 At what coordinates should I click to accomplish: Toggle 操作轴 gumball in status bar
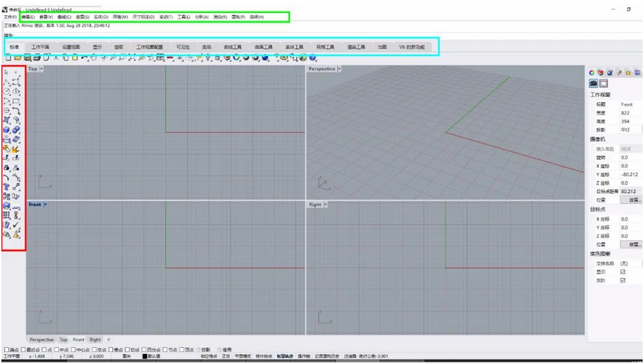point(303,356)
